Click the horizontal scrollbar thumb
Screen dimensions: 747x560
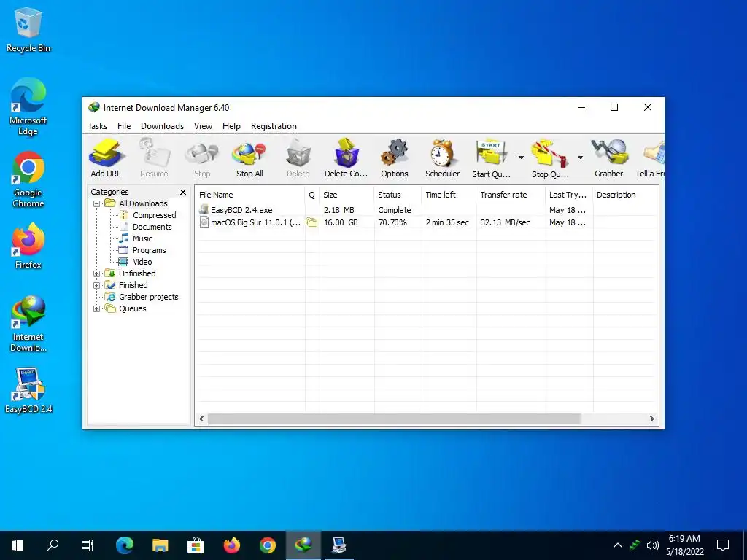click(394, 419)
